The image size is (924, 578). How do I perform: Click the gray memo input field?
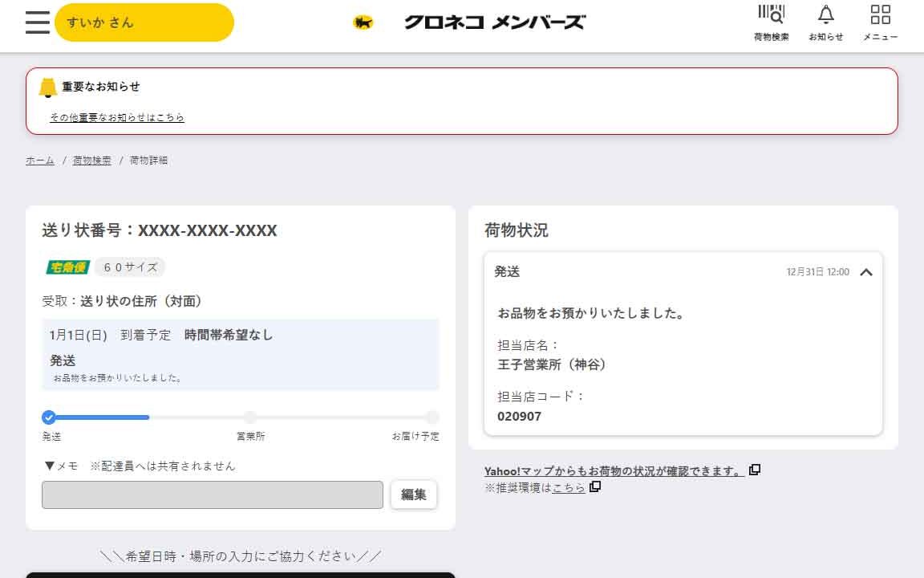pos(212,495)
